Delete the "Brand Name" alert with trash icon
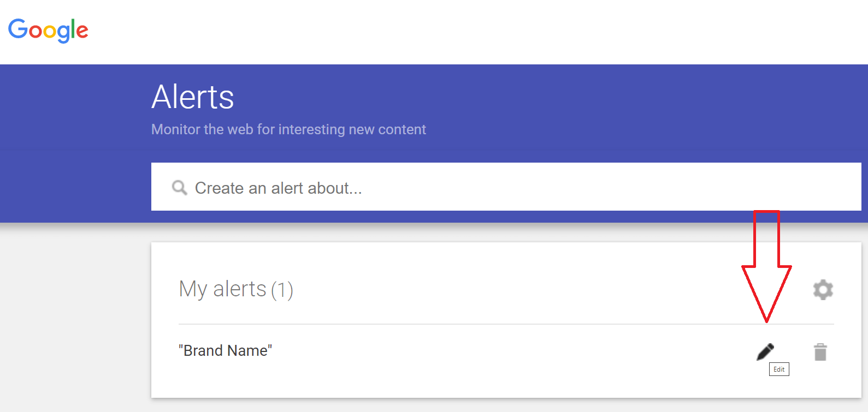The width and height of the screenshot is (868, 412). click(x=820, y=352)
